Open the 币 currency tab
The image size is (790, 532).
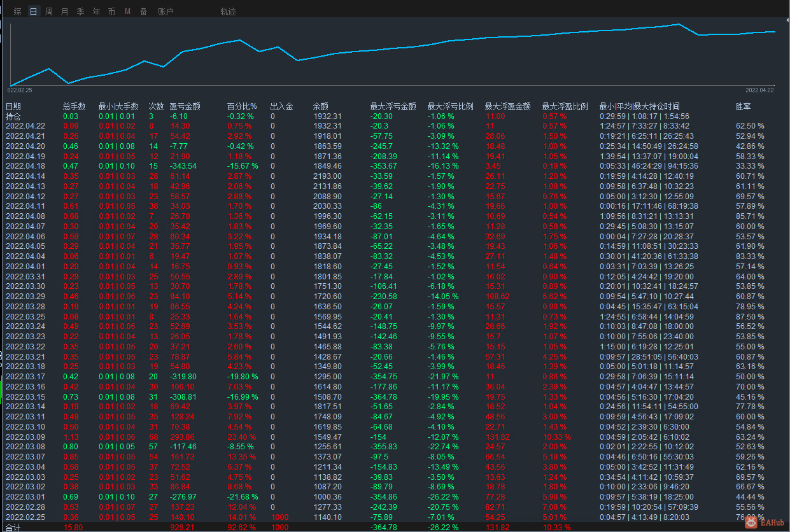click(112, 11)
